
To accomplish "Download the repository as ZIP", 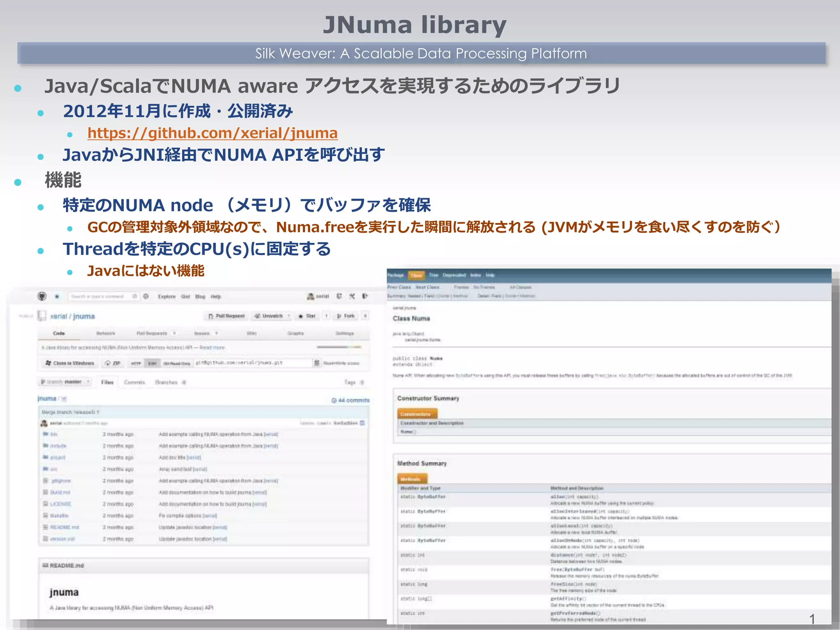I will pyautogui.click(x=113, y=363).
